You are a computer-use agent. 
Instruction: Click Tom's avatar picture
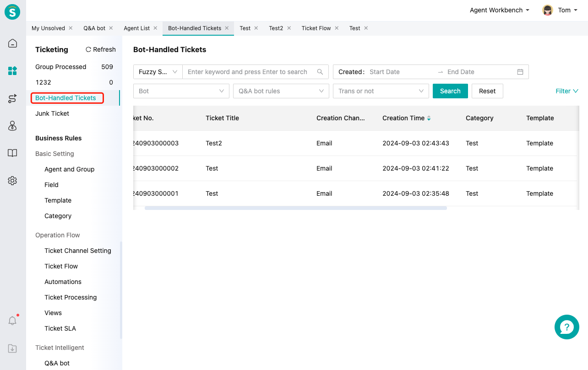(547, 10)
